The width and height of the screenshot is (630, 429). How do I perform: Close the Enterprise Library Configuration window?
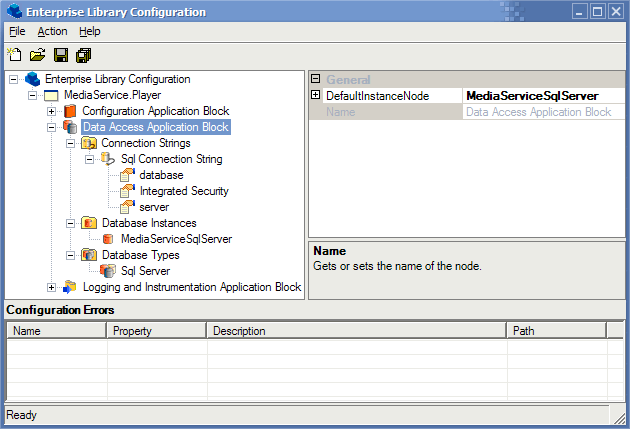(x=616, y=11)
